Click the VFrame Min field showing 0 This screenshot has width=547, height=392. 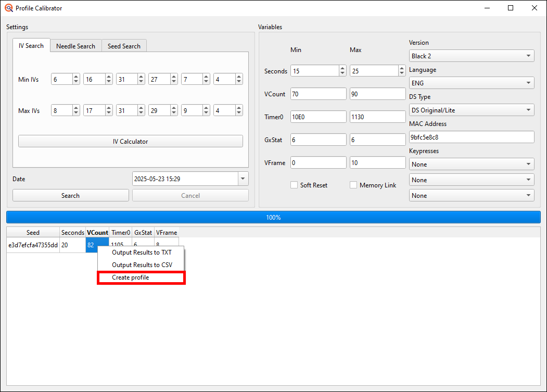click(318, 162)
